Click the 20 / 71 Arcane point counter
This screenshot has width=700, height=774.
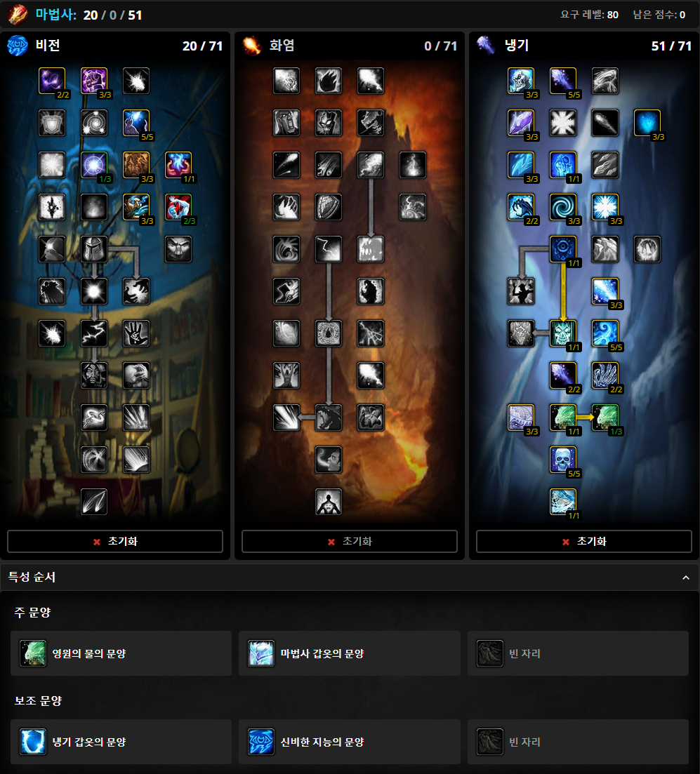[202, 46]
